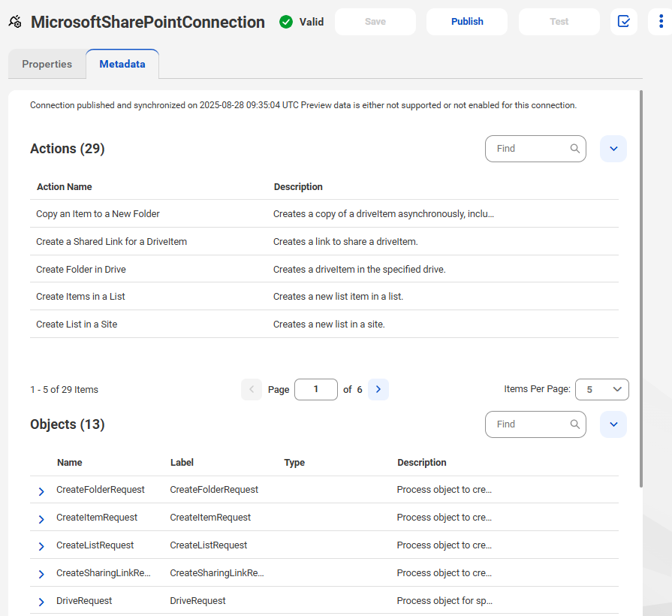Click the Objects Label column header

pyautogui.click(x=182, y=462)
